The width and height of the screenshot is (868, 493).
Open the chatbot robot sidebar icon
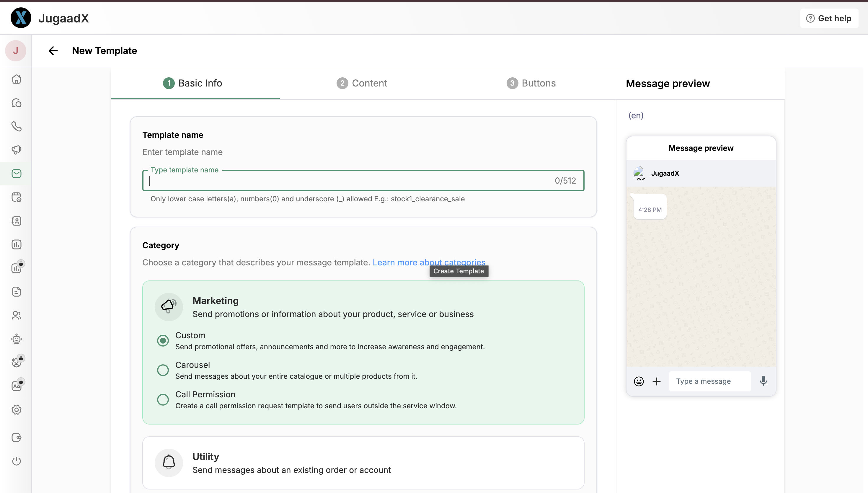[16, 339]
